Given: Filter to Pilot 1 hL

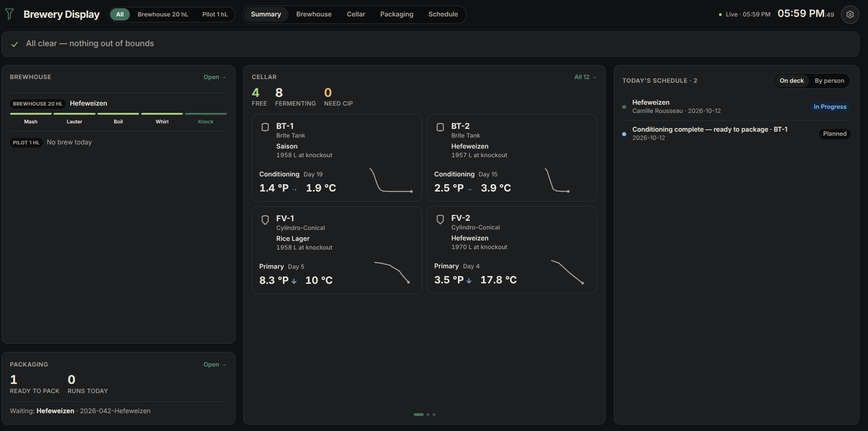Looking at the screenshot, I should (x=215, y=14).
